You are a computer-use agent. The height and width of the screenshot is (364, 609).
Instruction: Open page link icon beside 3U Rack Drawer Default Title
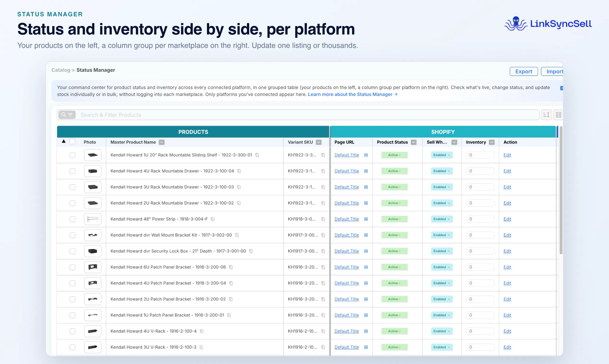point(366,187)
